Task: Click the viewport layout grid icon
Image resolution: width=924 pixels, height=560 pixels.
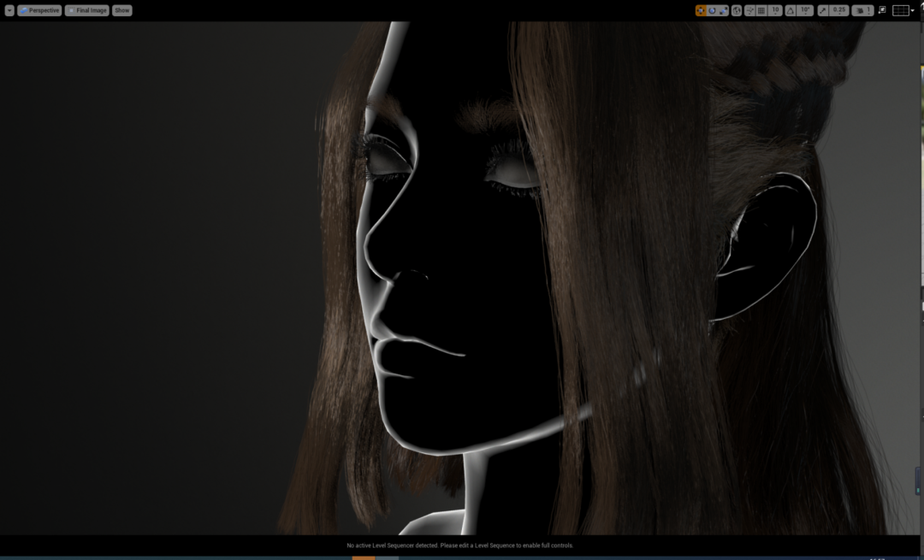Action: [x=901, y=10]
